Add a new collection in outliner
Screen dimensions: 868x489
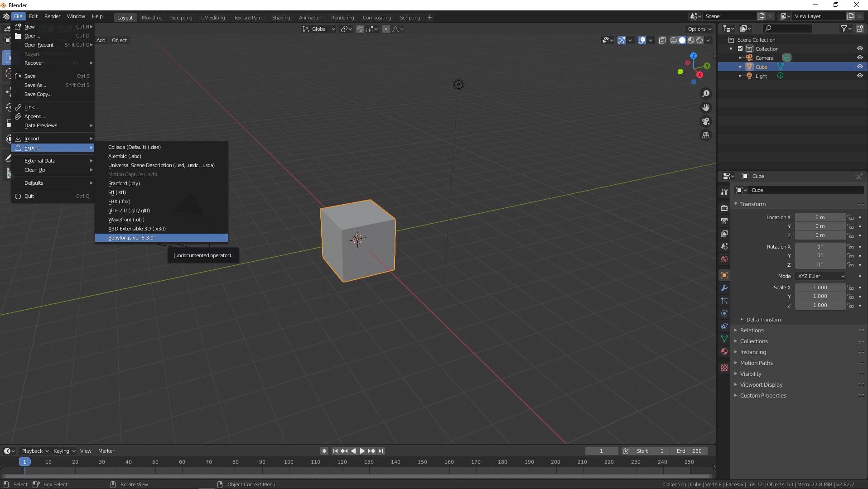click(x=860, y=29)
